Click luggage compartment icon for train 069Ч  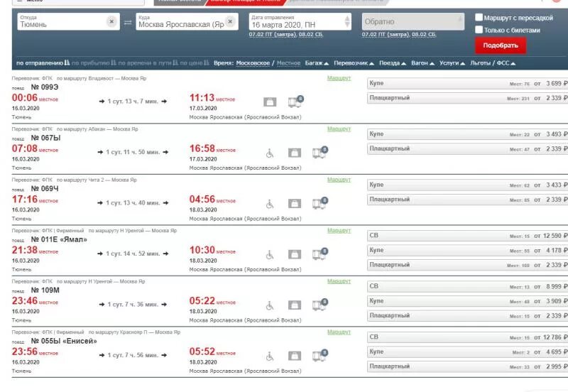point(295,204)
